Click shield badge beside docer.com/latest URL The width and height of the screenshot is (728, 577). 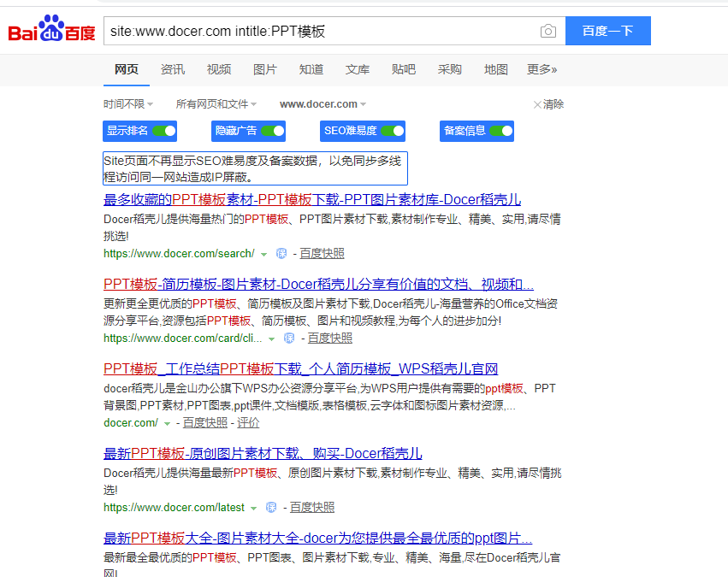(271, 507)
